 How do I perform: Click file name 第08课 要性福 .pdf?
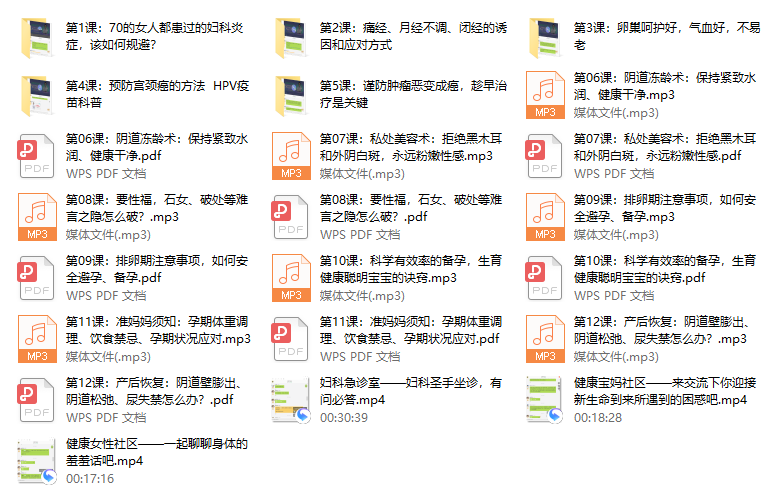[411, 208]
